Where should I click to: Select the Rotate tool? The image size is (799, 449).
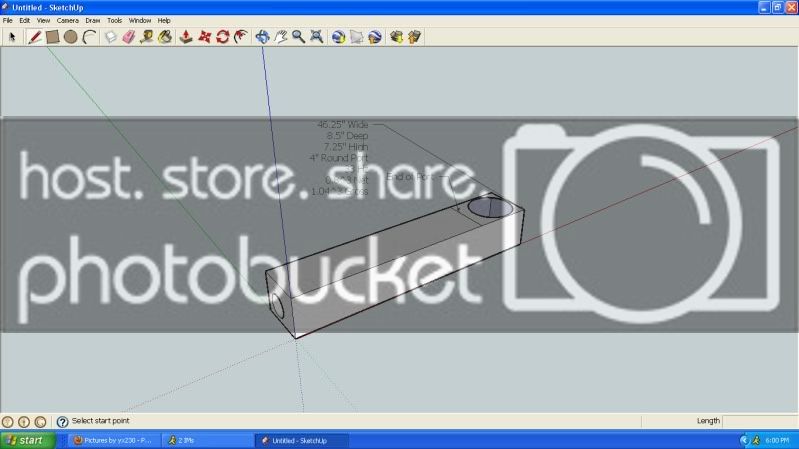pyautogui.click(x=222, y=37)
